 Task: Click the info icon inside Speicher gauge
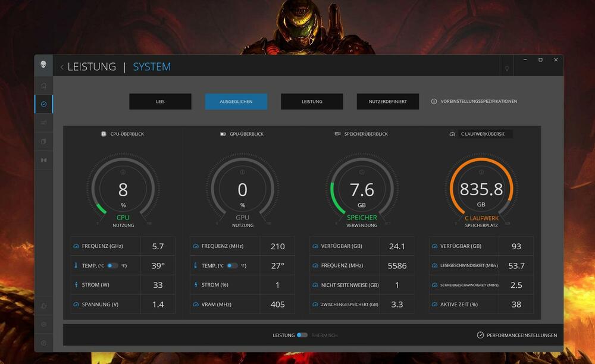pyautogui.click(x=362, y=172)
